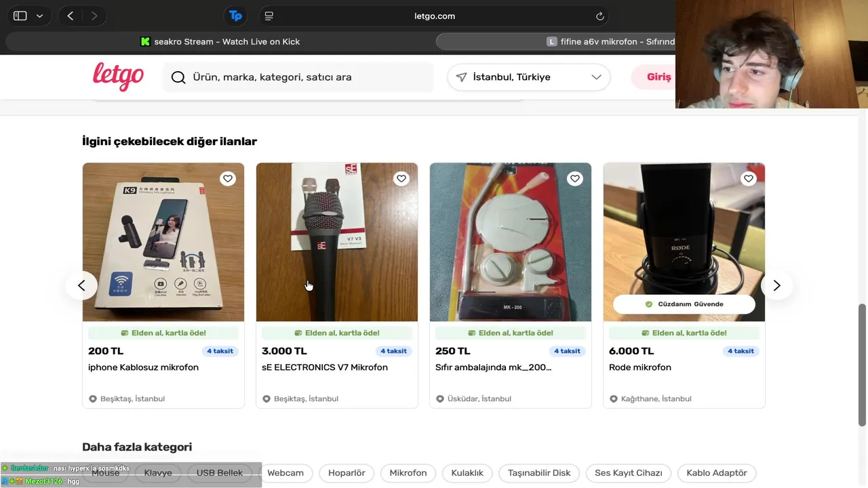Click Elden al banner on Rode listing

(684, 333)
